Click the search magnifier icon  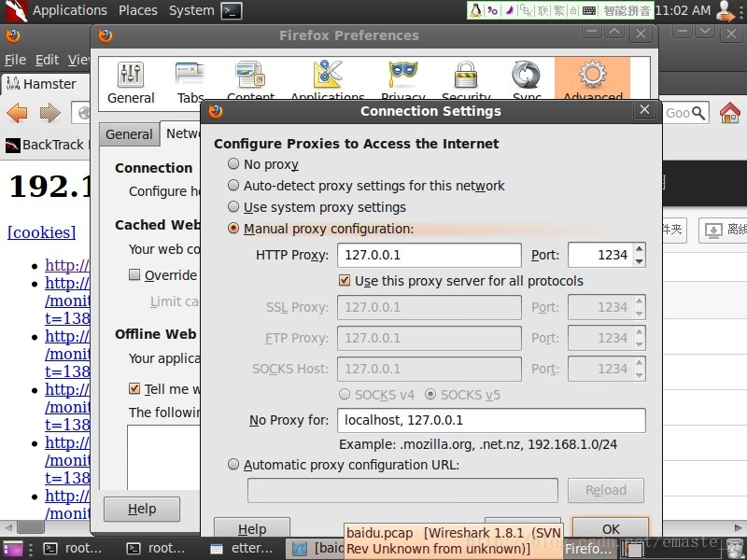698,113
